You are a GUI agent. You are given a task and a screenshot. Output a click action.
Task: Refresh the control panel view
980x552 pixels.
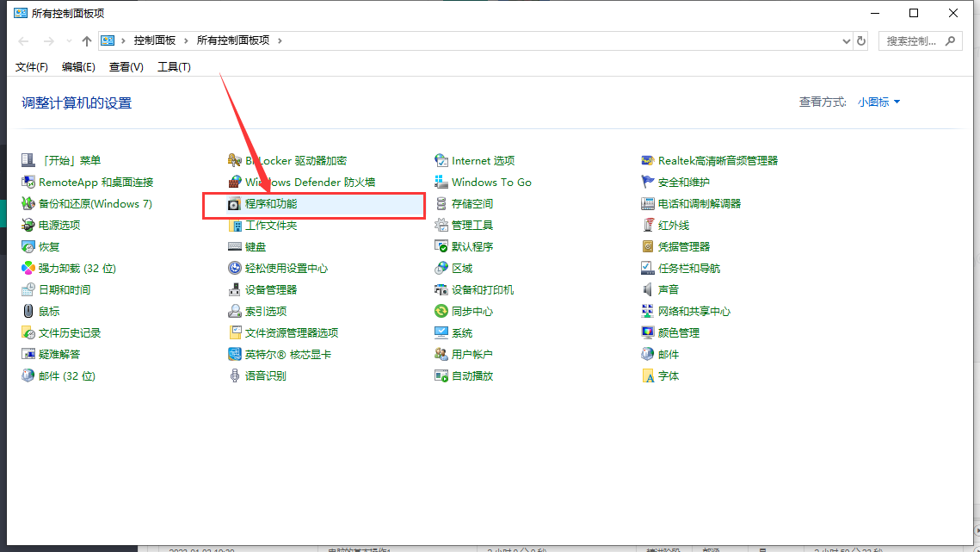[x=861, y=40]
